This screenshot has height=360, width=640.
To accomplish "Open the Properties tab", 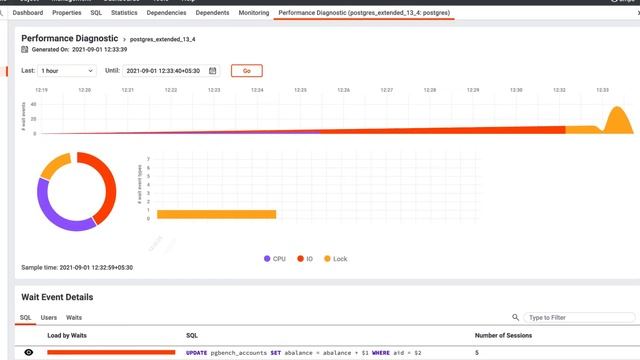I will tap(67, 13).
